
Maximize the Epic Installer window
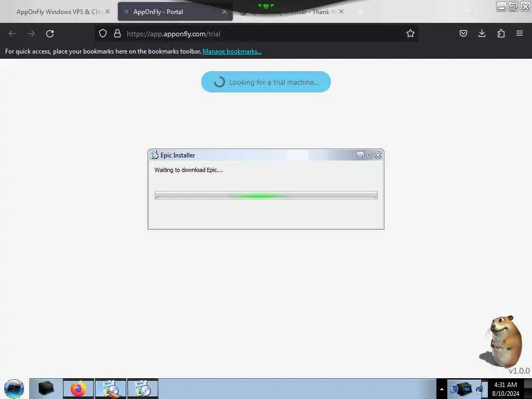pyautogui.click(x=369, y=155)
